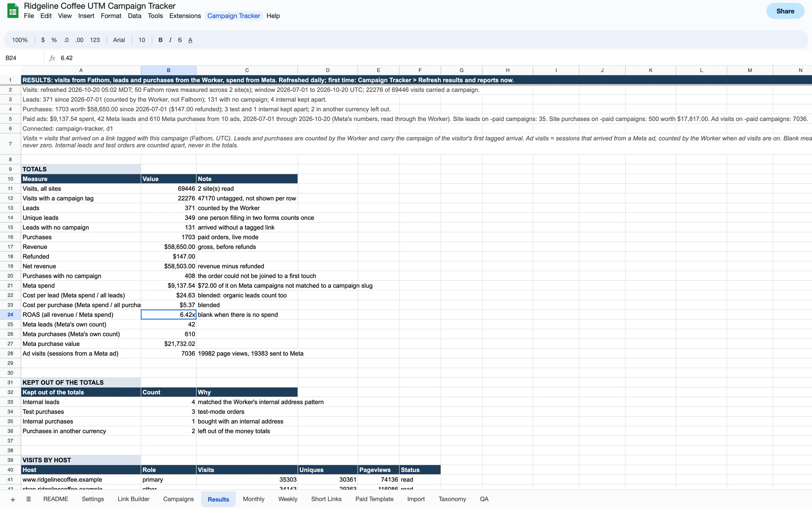The height and width of the screenshot is (508, 812).
Task: Click the 'Test purchases' cell
Action: click(x=81, y=412)
